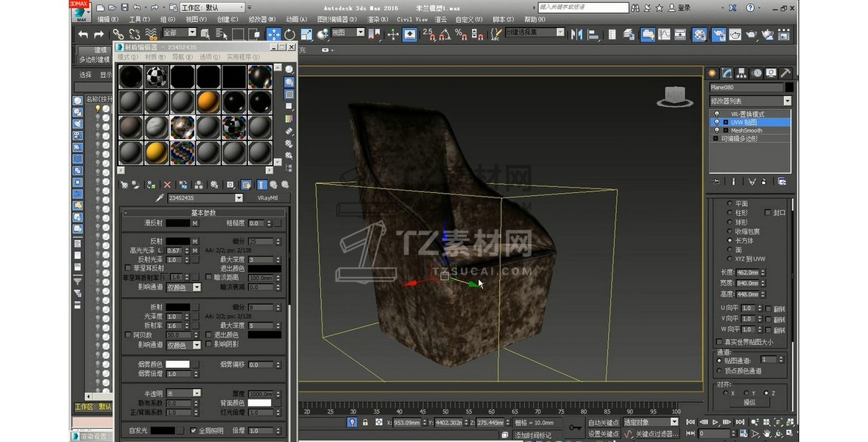Screen dimensions: 868x442
Task: Enable the 菲涅耳反射 checkbox
Action: (x=128, y=268)
